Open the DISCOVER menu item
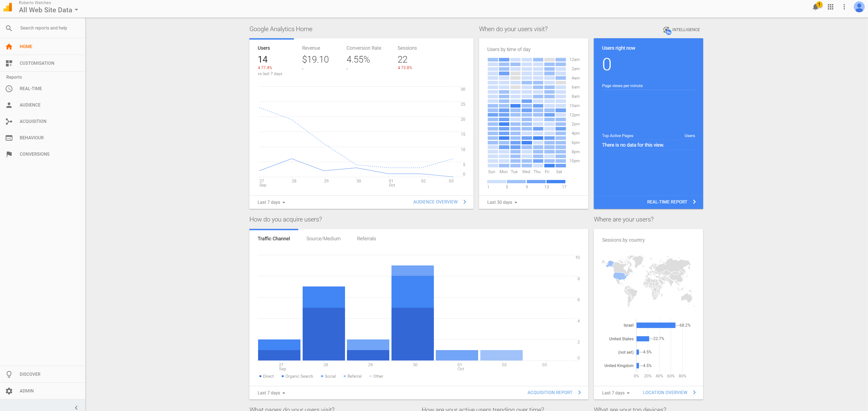Image resolution: width=868 pixels, height=411 pixels. tap(42, 374)
